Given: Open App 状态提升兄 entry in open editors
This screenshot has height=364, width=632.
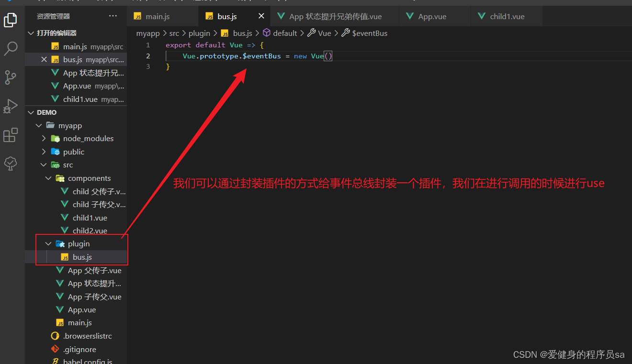Looking at the screenshot, I should 76,73.
